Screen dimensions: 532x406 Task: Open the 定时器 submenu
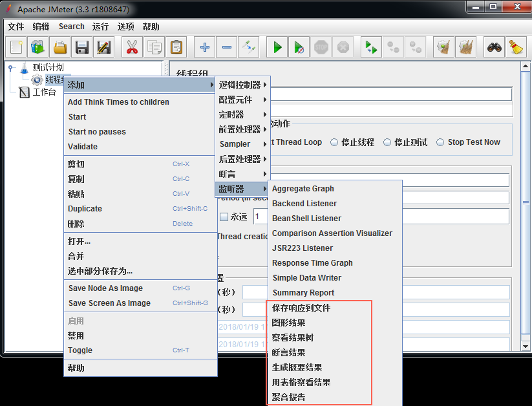pos(242,114)
